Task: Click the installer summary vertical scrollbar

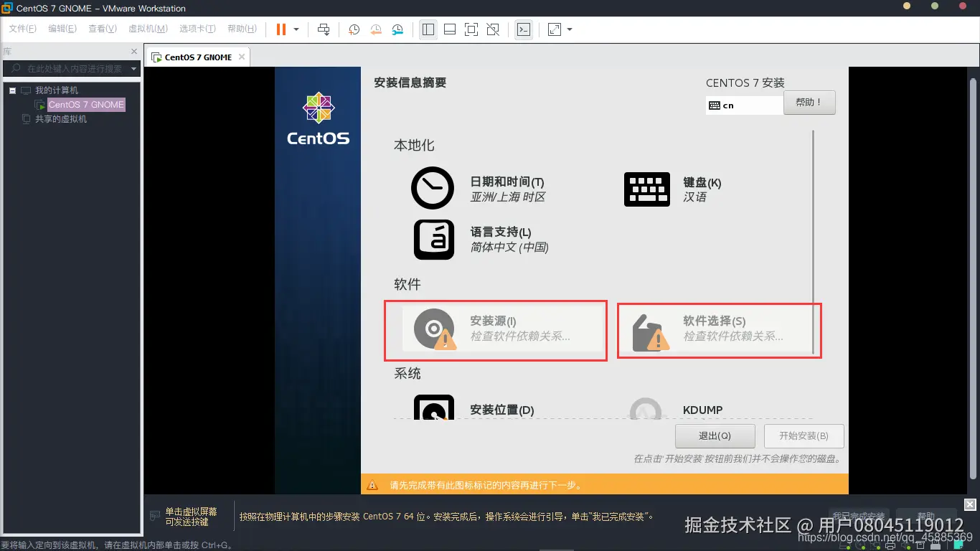Action: click(813, 242)
